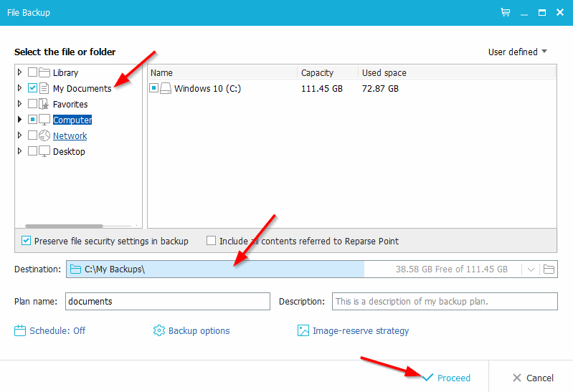
Task: Click the Used space column header
Action: [x=384, y=72]
